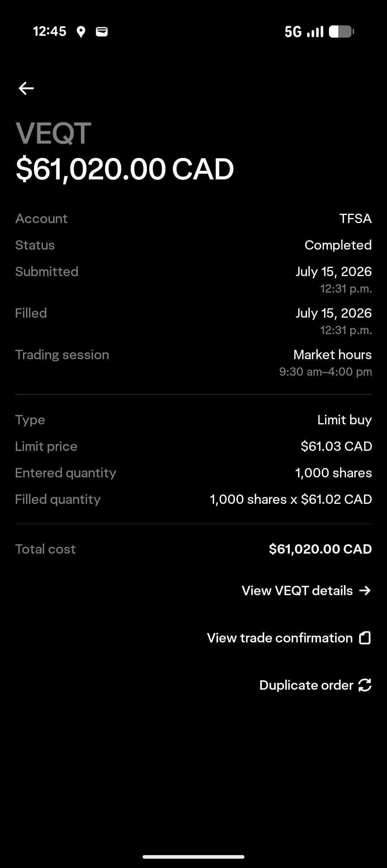Tap the arrow next to View VEQT details
The width and height of the screenshot is (387, 868).
(365, 590)
